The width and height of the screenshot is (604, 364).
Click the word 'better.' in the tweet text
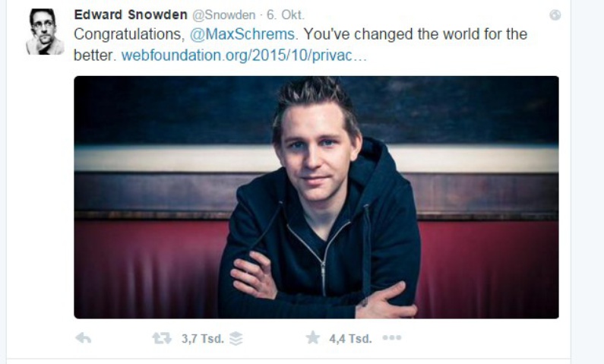pos(95,55)
